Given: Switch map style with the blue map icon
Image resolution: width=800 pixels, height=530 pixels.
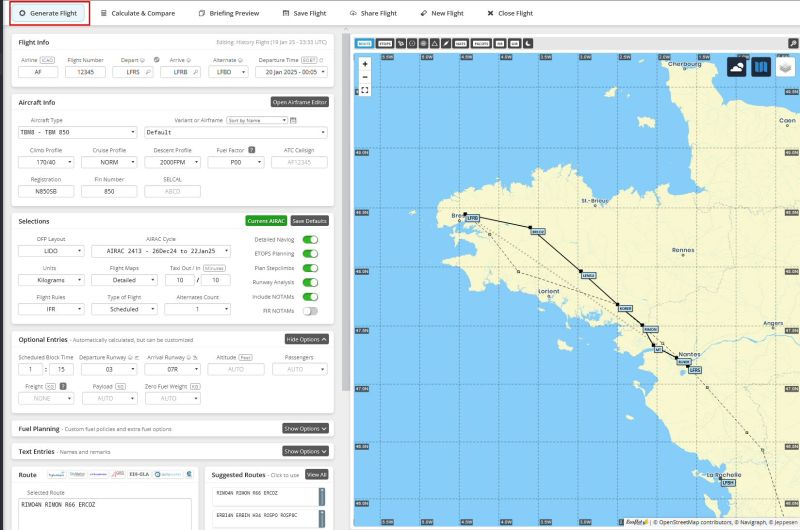Looking at the screenshot, I should (x=761, y=67).
